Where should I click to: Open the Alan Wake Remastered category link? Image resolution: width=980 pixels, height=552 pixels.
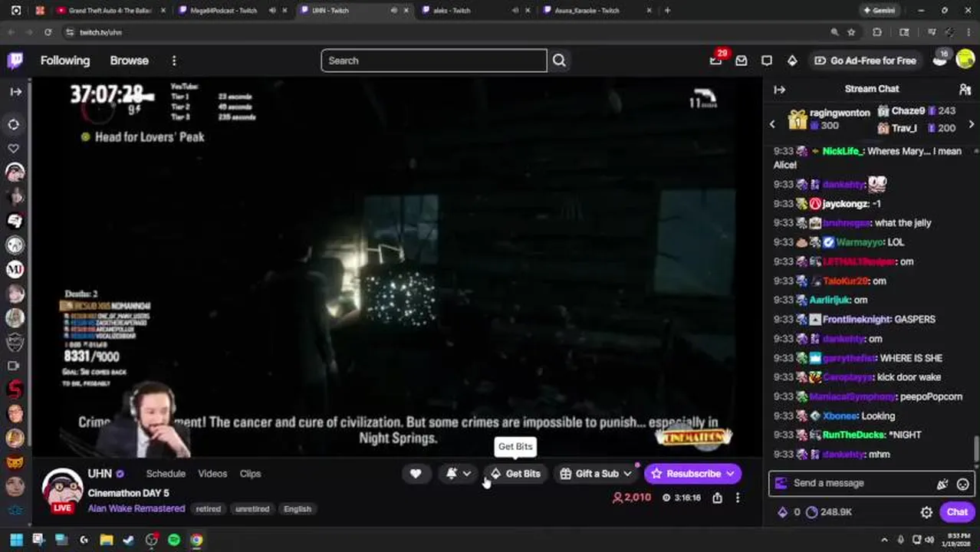136,508
